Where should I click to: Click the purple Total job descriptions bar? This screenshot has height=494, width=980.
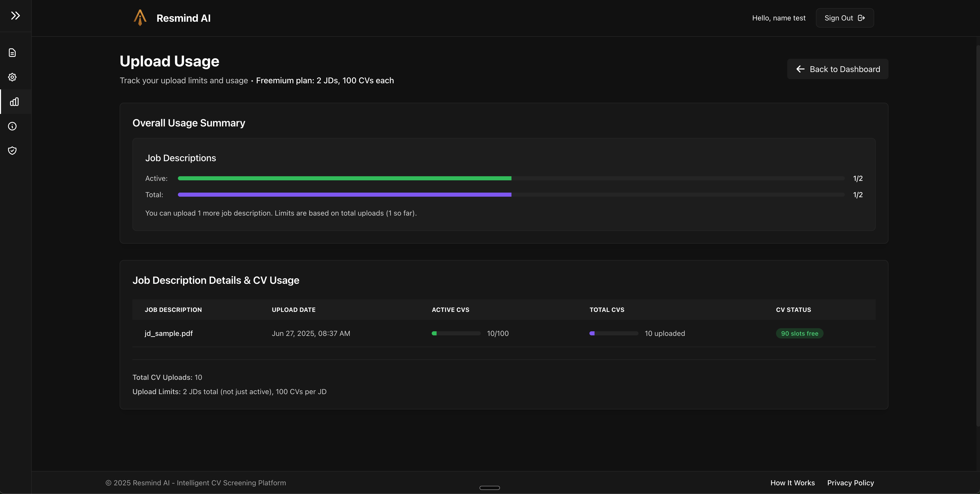pos(344,195)
